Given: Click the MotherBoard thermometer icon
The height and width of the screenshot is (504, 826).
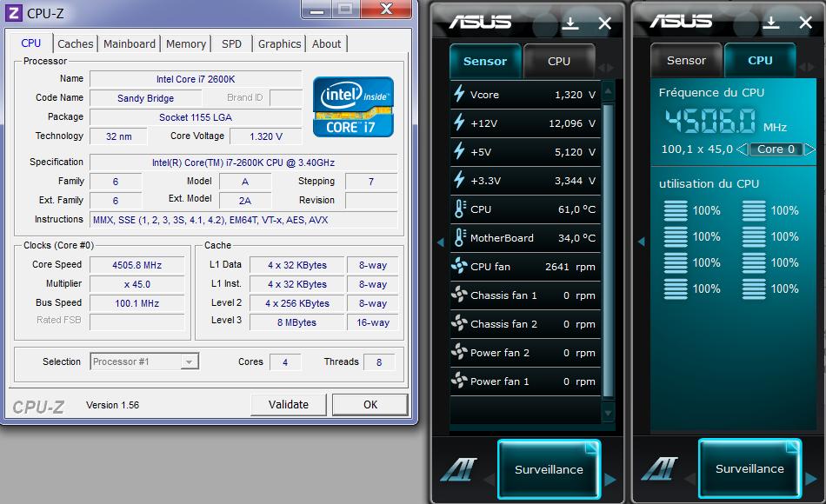Looking at the screenshot, I should tap(460, 237).
